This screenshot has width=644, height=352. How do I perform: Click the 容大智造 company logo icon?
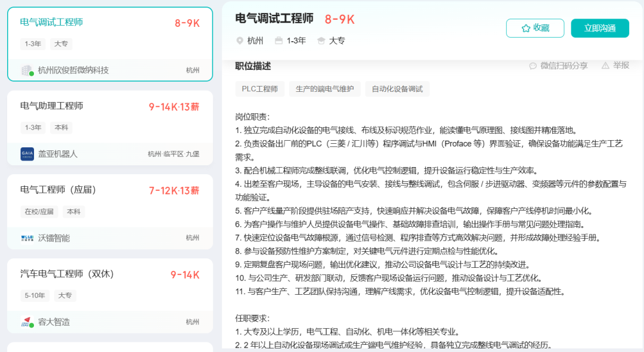point(27,322)
